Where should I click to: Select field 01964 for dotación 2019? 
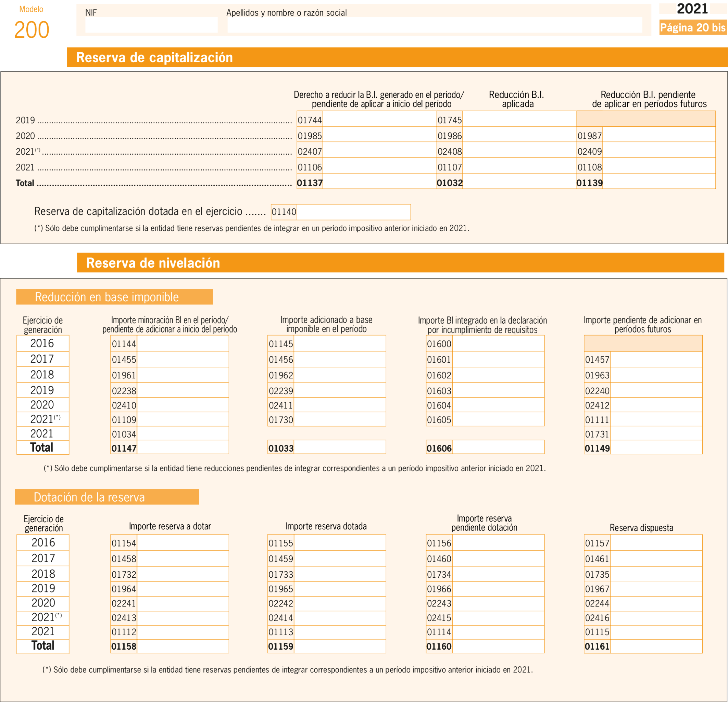183,589
